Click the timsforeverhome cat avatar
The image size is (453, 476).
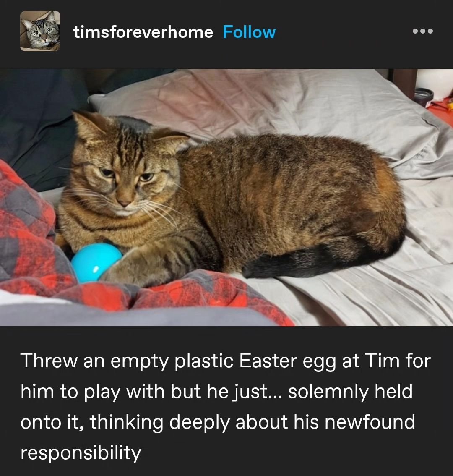coord(40,31)
